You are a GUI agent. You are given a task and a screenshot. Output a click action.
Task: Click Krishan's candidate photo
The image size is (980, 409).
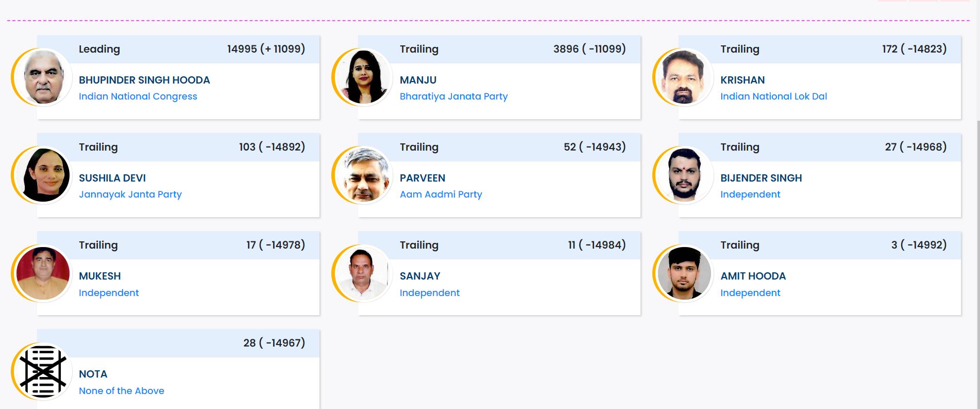pos(684,77)
